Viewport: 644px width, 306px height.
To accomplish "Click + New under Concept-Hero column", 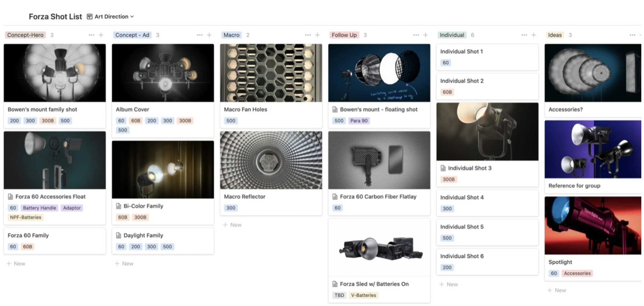I will point(16,264).
